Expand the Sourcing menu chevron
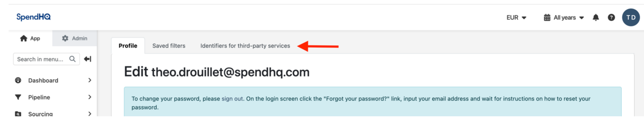The image size is (644, 134). [x=90, y=114]
